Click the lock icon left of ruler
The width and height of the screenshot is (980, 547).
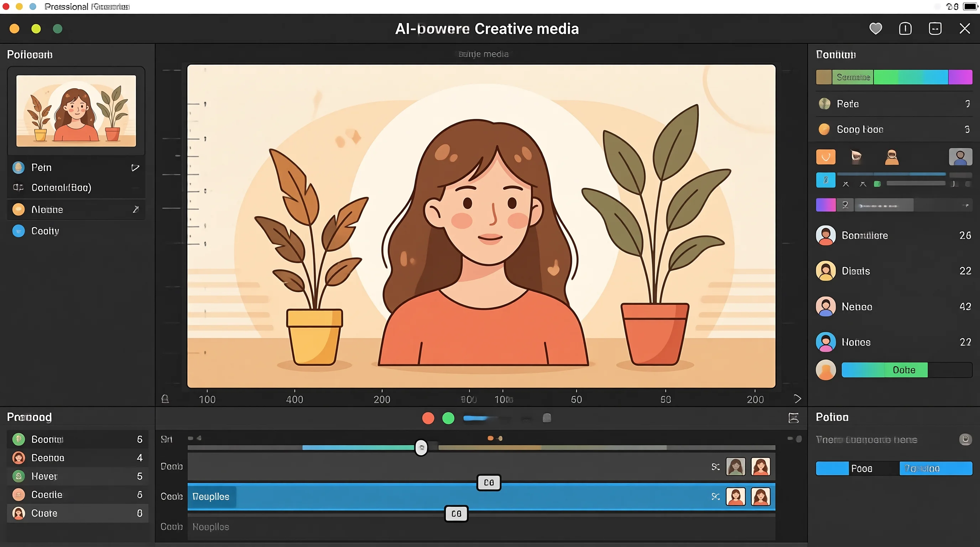165,398
